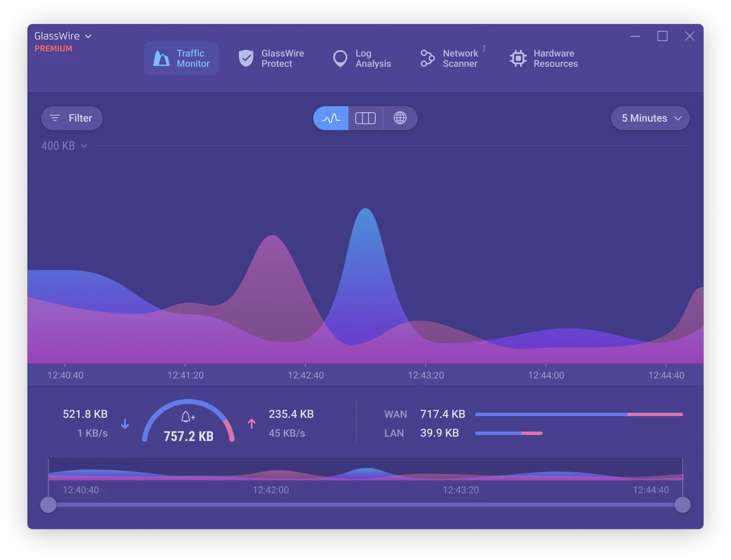The image size is (731, 560).
Task: Open the Filter options
Action: pyautogui.click(x=72, y=118)
